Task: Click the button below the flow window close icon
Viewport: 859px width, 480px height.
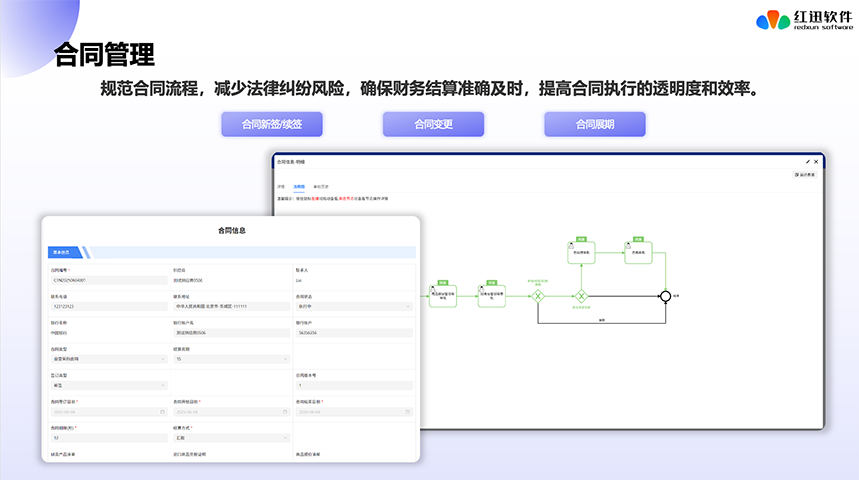Action: pyautogui.click(x=805, y=175)
